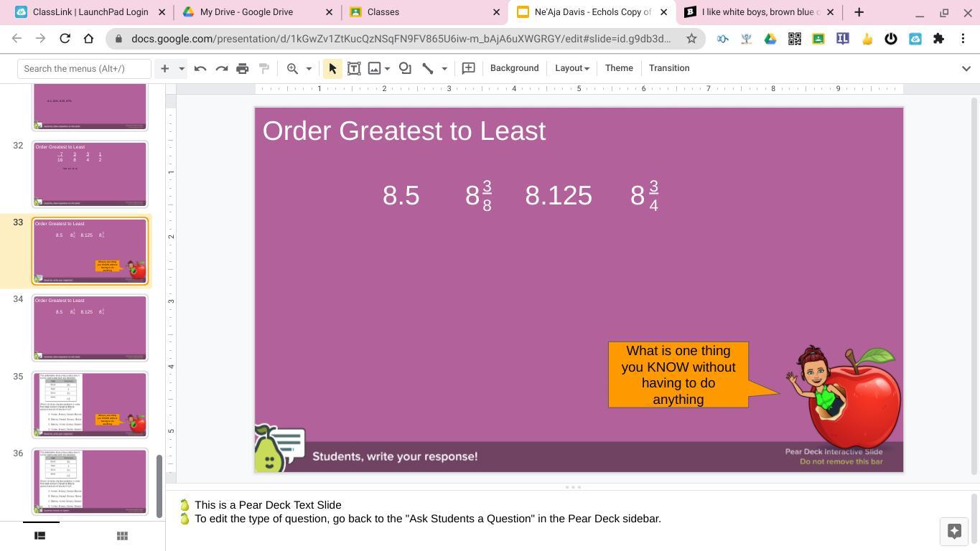
Task: Click the 8.125 number on slide
Action: tap(559, 195)
